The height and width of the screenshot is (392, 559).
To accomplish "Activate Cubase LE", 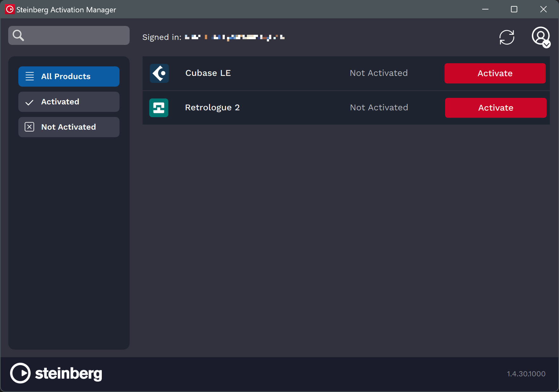I will click(x=495, y=73).
